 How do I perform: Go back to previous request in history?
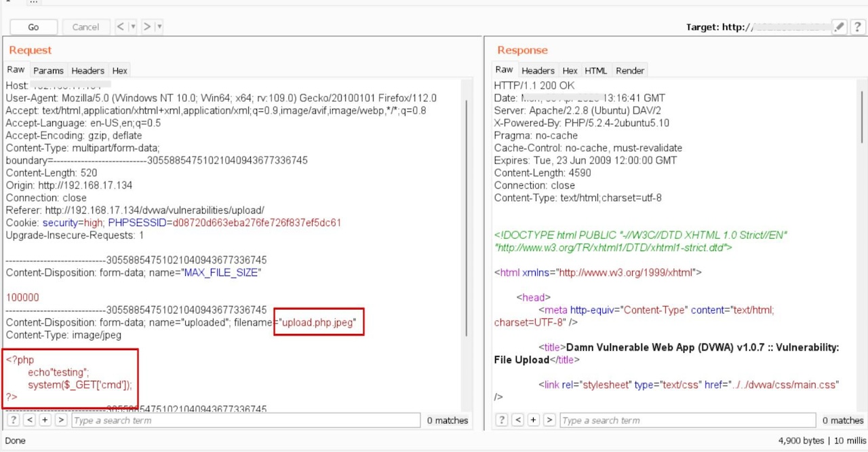(x=121, y=27)
